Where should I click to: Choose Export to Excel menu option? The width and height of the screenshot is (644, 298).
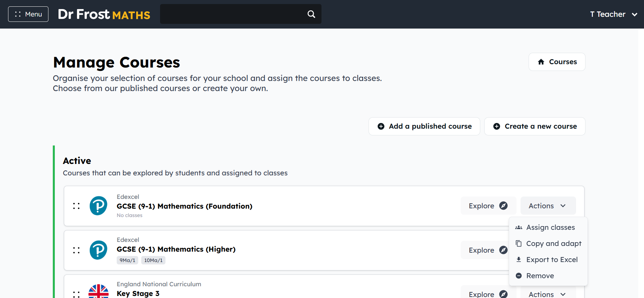548,260
